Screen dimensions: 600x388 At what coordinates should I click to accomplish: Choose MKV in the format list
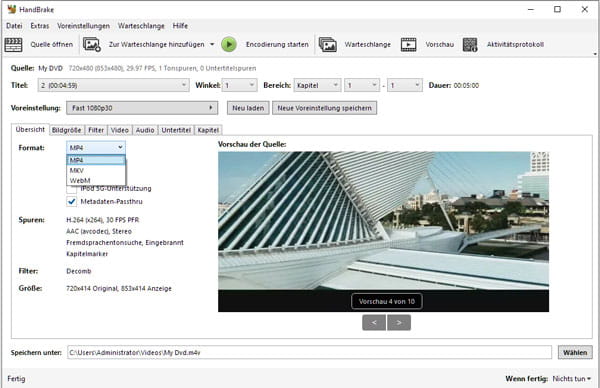pyautogui.click(x=96, y=170)
